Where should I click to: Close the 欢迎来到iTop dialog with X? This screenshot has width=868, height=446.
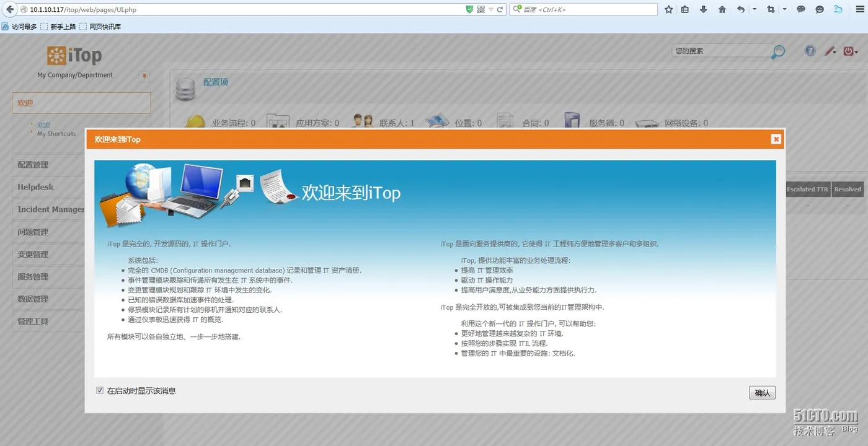[776, 139]
